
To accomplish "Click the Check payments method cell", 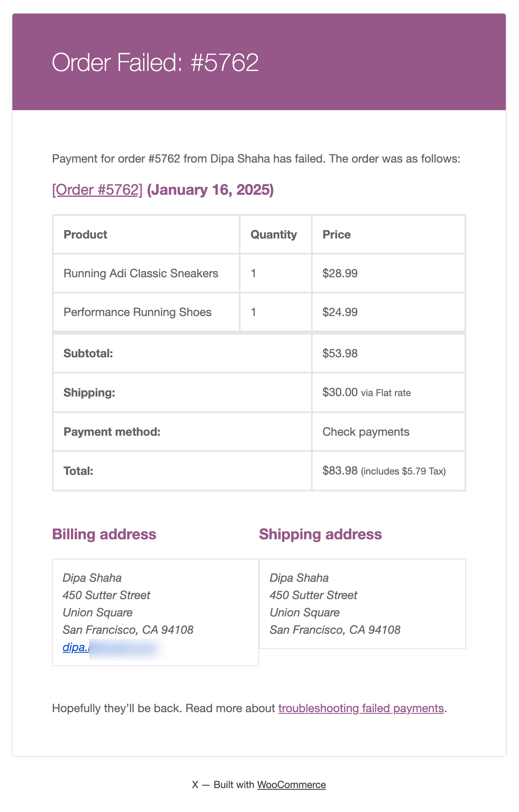I will 389,432.
